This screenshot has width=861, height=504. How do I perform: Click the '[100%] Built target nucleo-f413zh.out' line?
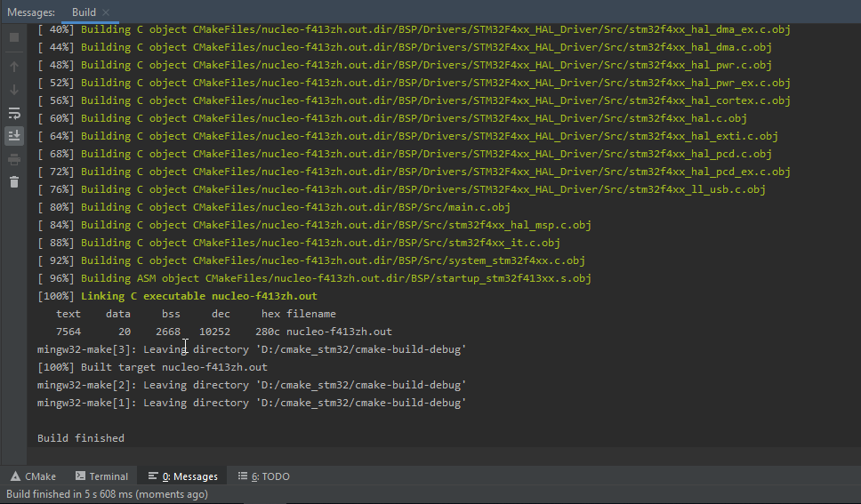152,367
